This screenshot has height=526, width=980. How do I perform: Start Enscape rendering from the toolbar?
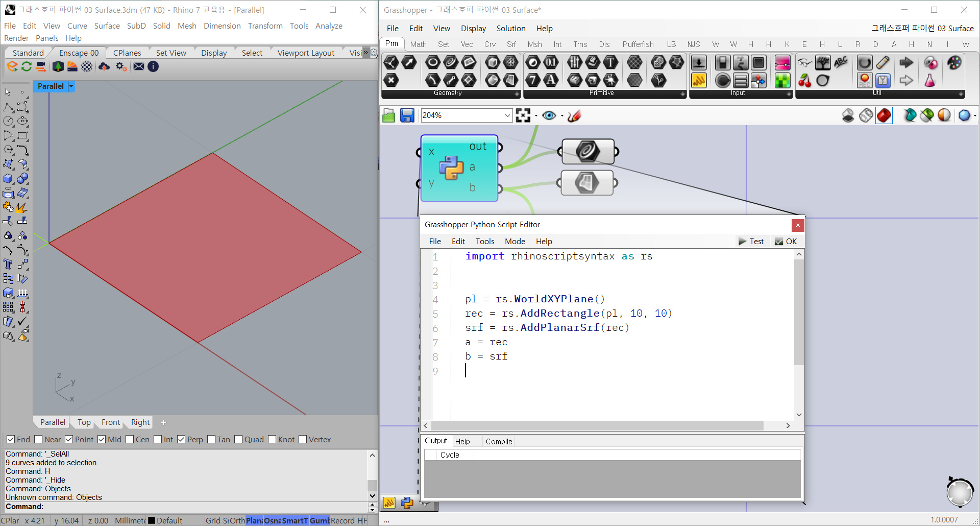[x=12, y=66]
